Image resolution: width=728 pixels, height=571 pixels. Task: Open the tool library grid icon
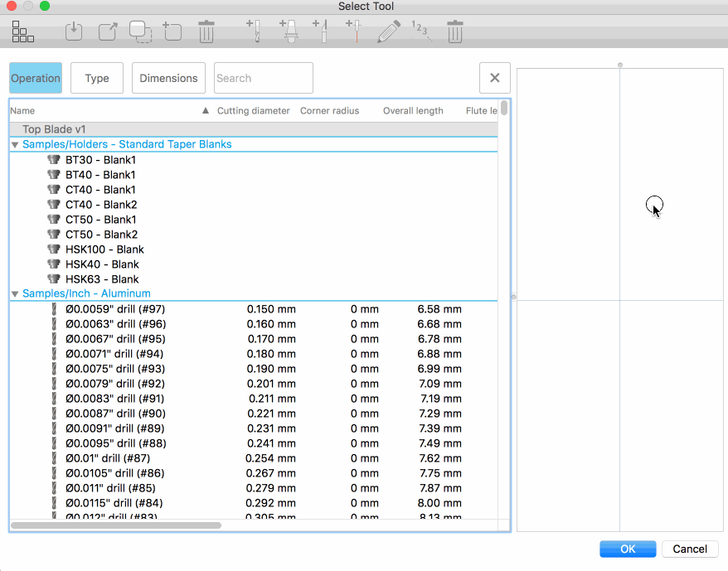click(x=23, y=32)
